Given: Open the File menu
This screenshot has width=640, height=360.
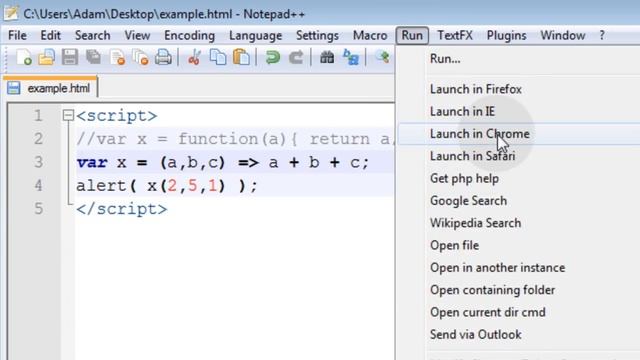Looking at the screenshot, I should pos(17,36).
